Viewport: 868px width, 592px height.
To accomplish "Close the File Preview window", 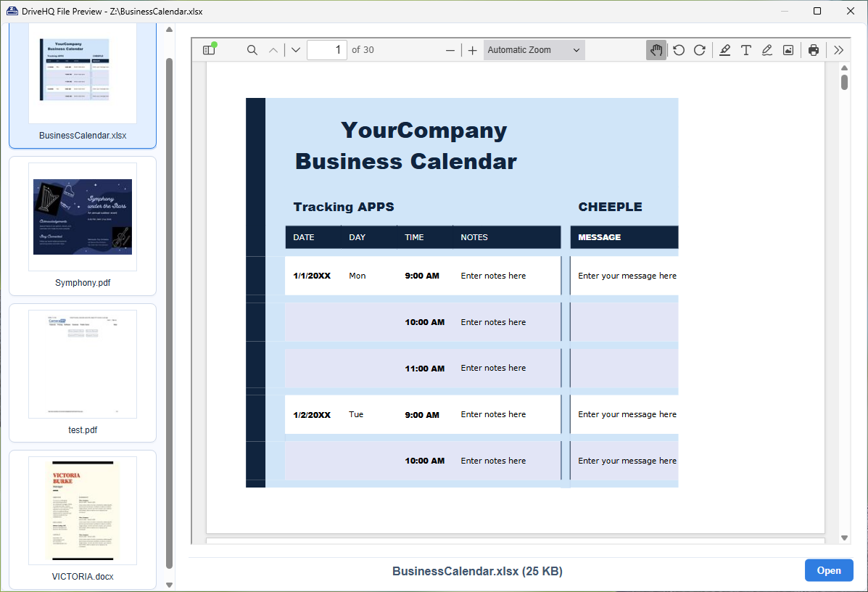I will click(x=851, y=11).
